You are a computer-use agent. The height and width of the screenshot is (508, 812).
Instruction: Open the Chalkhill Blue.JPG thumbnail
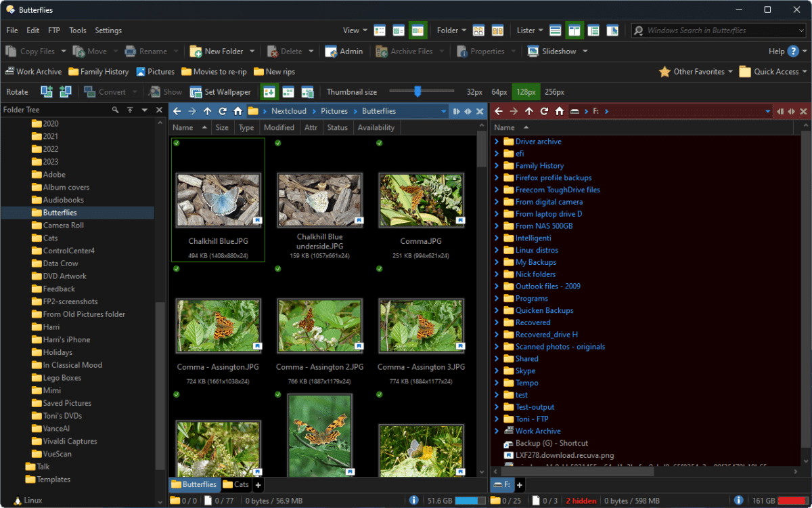[218, 198]
